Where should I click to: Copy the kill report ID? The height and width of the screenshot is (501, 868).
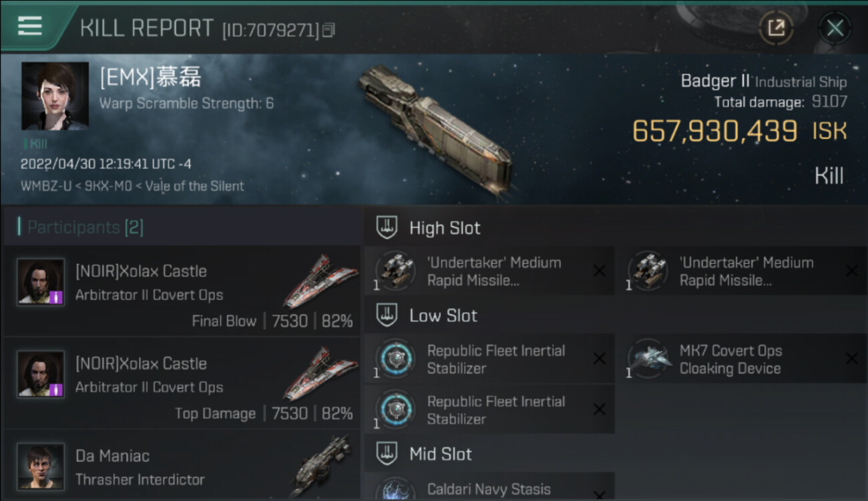[328, 30]
